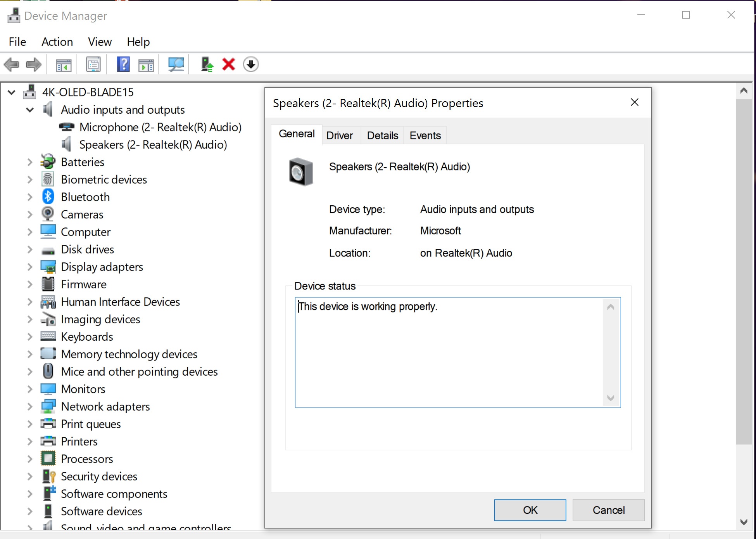
Task: Click the blue Help question-mark icon
Action: (x=123, y=64)
